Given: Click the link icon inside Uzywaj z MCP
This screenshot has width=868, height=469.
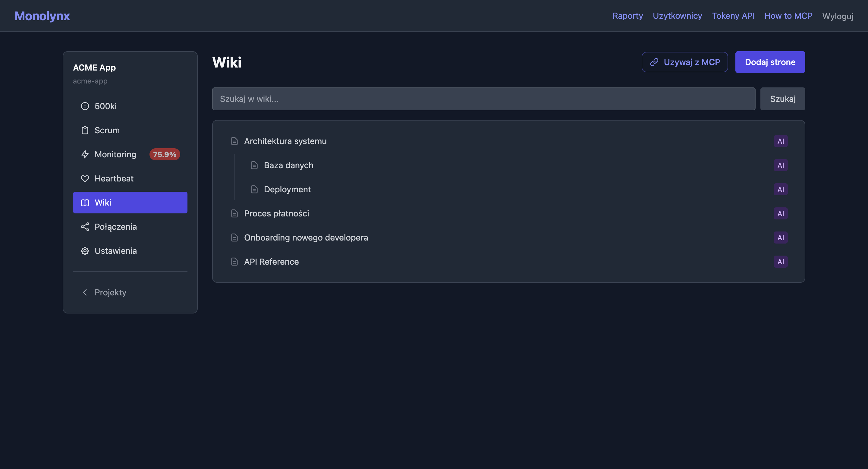Looking at the screenshot, I should tap(654, 62).
